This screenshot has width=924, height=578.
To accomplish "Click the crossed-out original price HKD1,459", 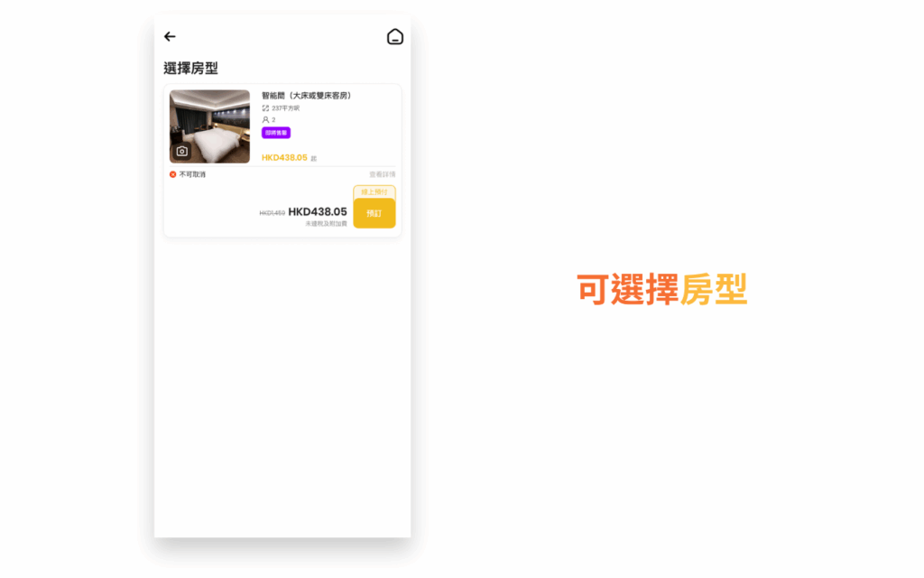I will [272, 213].
